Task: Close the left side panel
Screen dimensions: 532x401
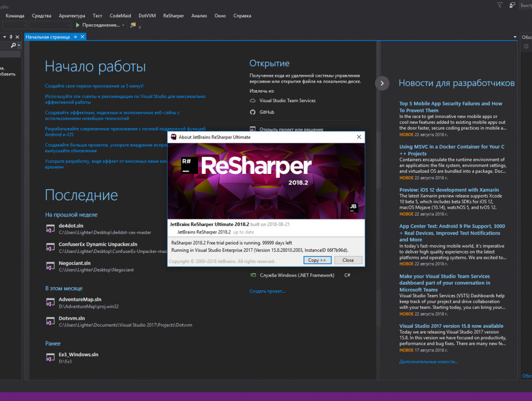Action: click(x=17, y=37)
